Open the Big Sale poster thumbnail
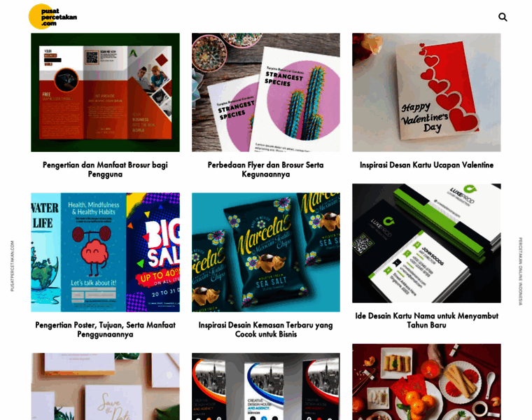The image size is (532, 420). pos(105,253)
